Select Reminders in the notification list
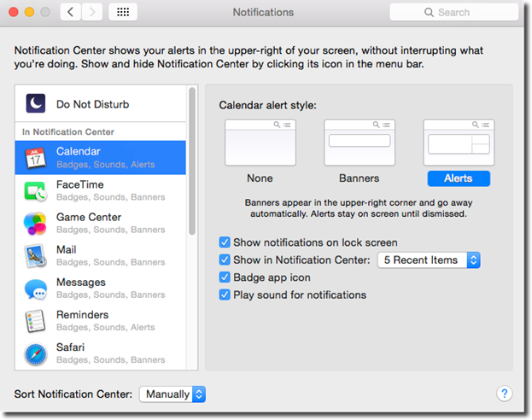 coord(101,321)
